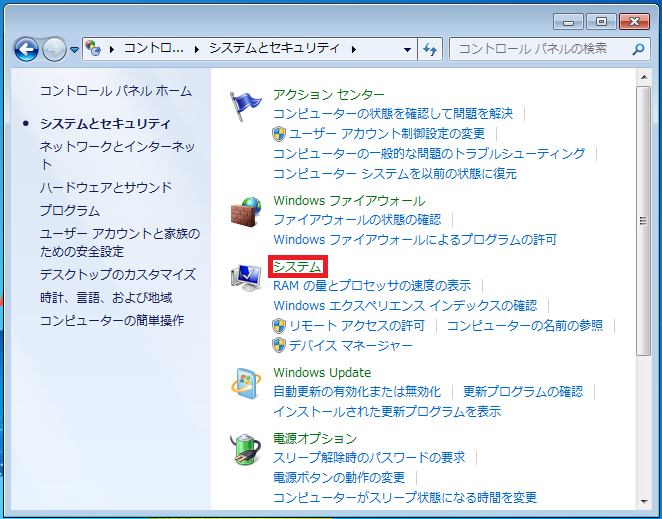Image resolution: width=662 pixels, height=519 pixels.
Task: Click 自動更新の有効化または無効化 link
Action: tap(357, 391)
